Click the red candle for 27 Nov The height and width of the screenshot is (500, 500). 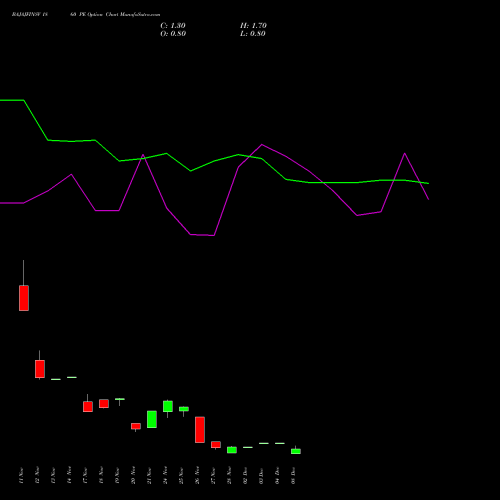pos(216,444)
